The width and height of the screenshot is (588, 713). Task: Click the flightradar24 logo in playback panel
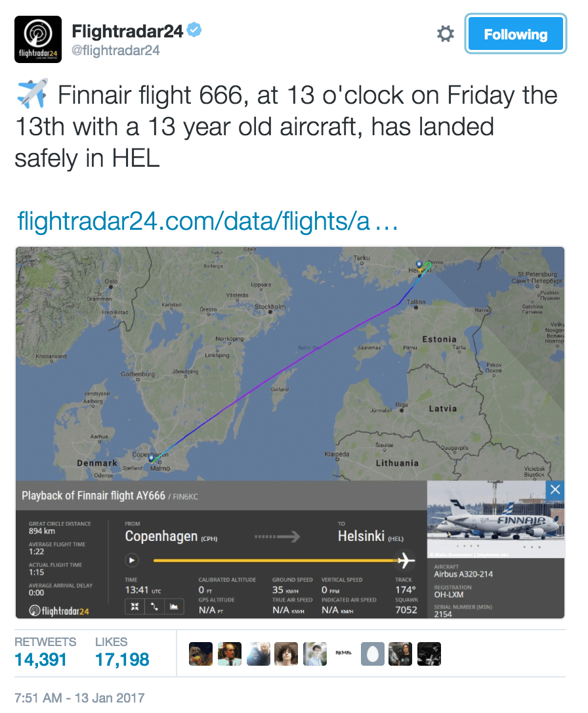[x=60, y=611]
